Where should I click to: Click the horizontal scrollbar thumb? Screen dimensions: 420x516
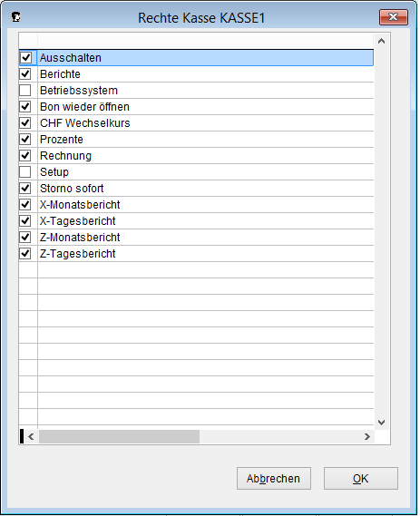(119, 437)
